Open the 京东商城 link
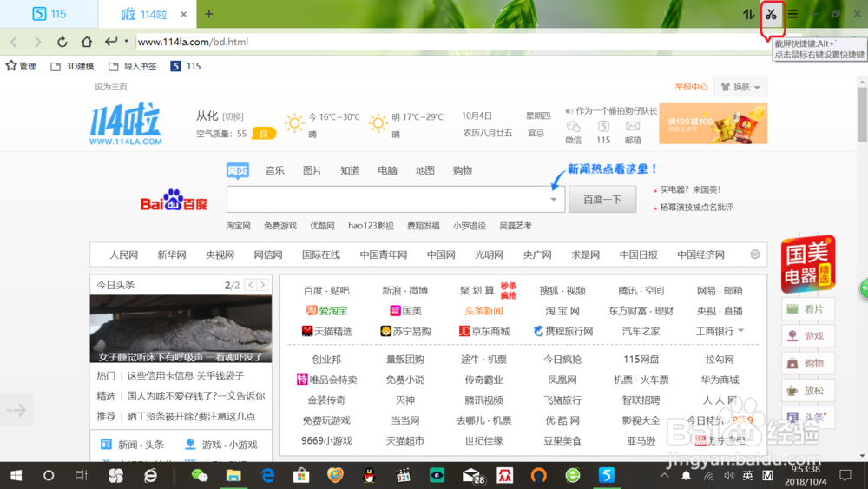Screen dimensions: 868x489 [484, 331]
